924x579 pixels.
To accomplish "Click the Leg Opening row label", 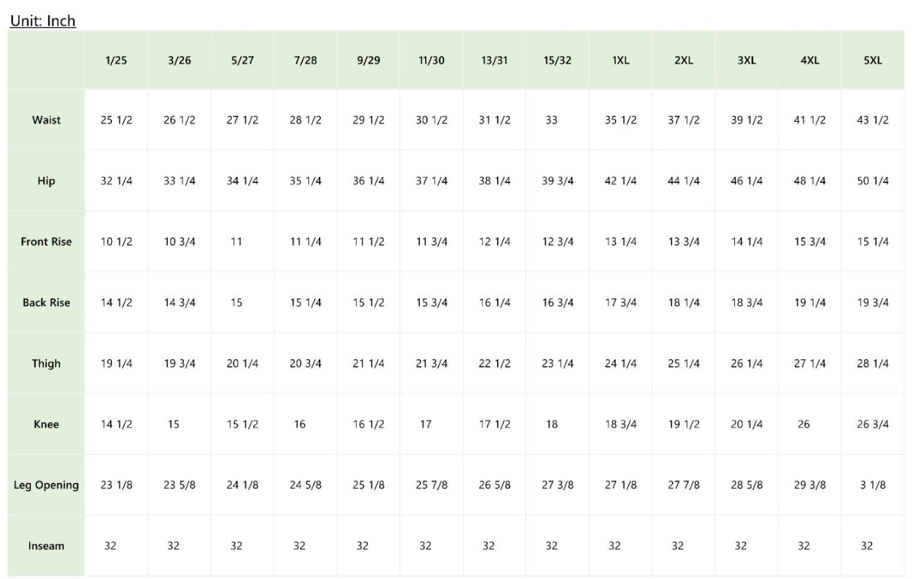I will point(46,485).
